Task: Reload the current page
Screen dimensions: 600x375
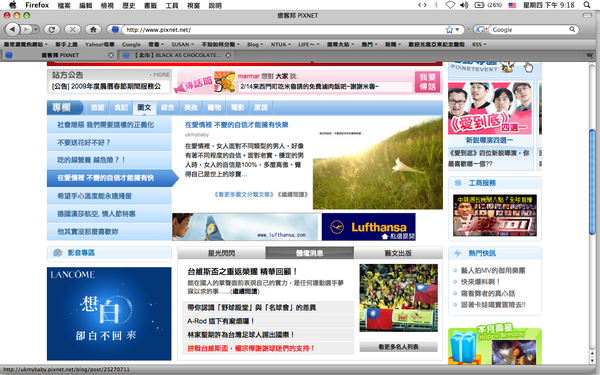Action: point(52,29)
